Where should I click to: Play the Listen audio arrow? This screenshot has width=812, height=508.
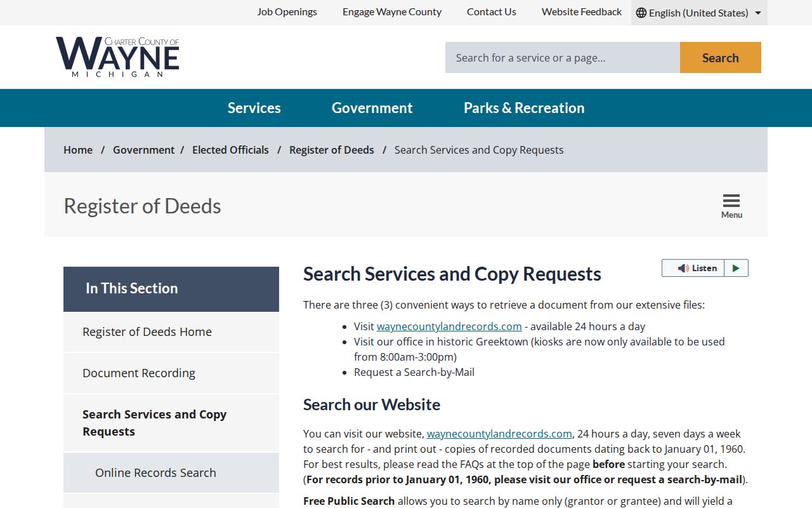tap(736, 268)
